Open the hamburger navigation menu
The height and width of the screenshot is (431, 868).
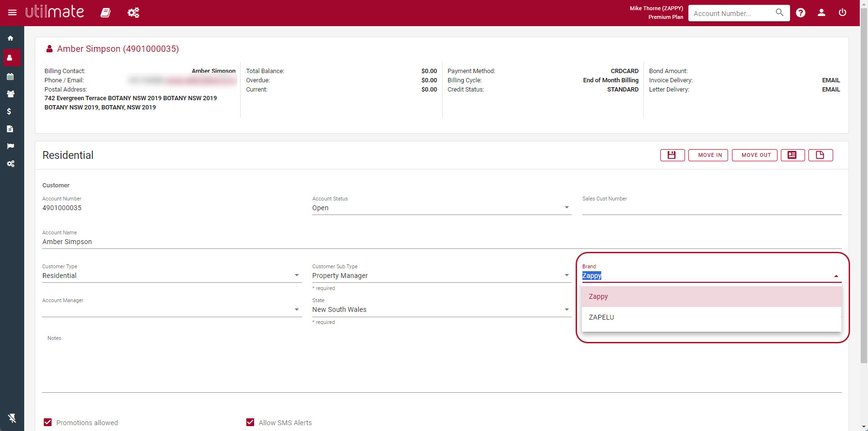(x=12, y=13)
